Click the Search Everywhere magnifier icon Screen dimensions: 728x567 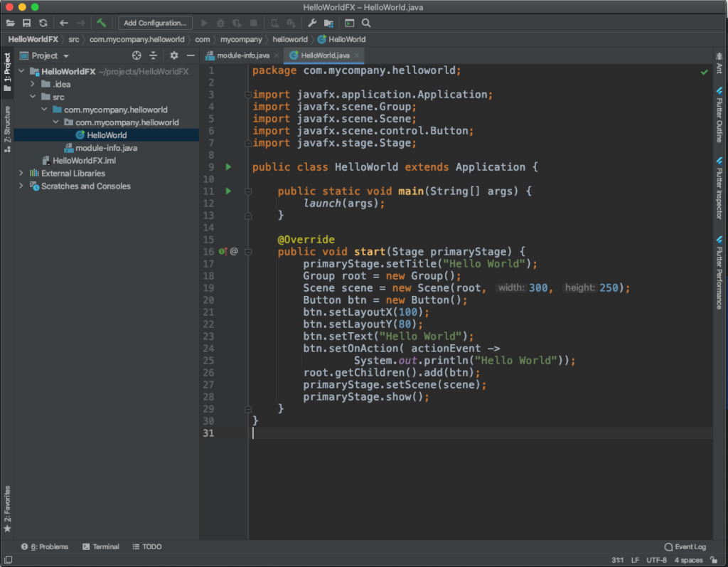[x=366, y=23]
